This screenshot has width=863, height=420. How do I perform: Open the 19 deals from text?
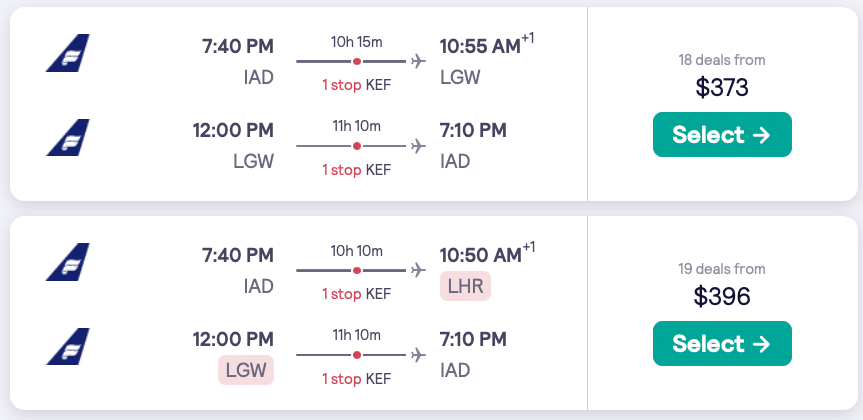(x=721, y=269)
